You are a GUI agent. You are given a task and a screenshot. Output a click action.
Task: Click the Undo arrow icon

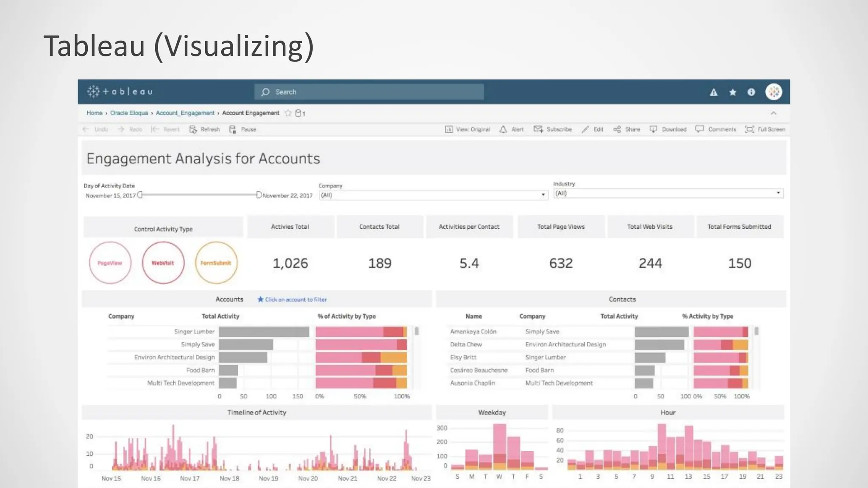tap(86, 129)
